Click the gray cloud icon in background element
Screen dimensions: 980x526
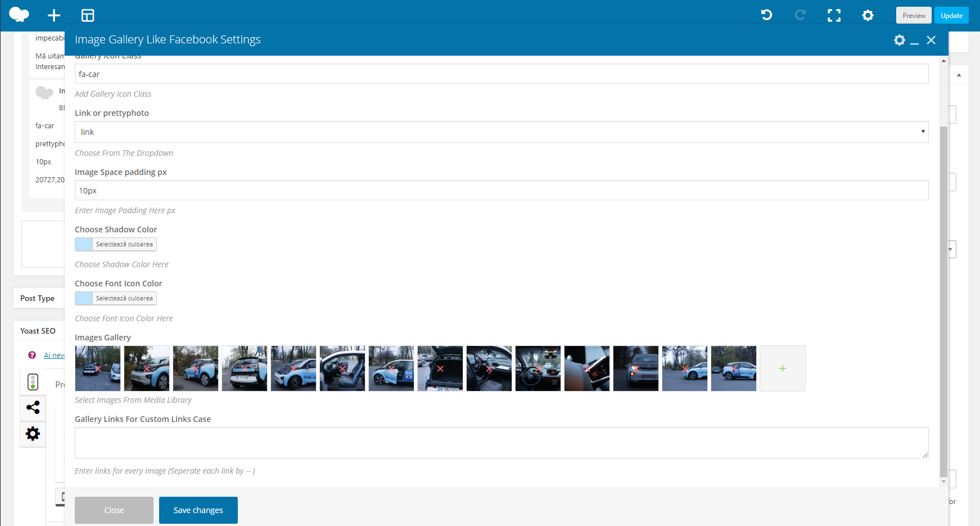click(44, 92)
